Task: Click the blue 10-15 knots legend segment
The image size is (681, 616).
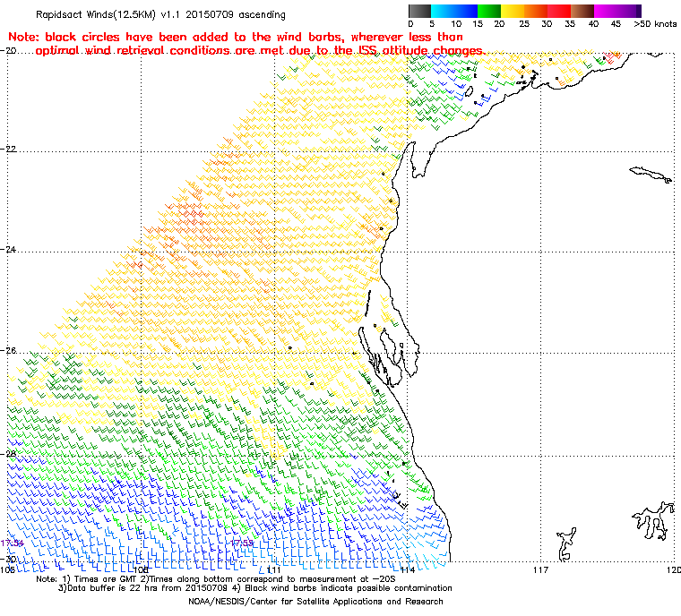Action: 466,11
